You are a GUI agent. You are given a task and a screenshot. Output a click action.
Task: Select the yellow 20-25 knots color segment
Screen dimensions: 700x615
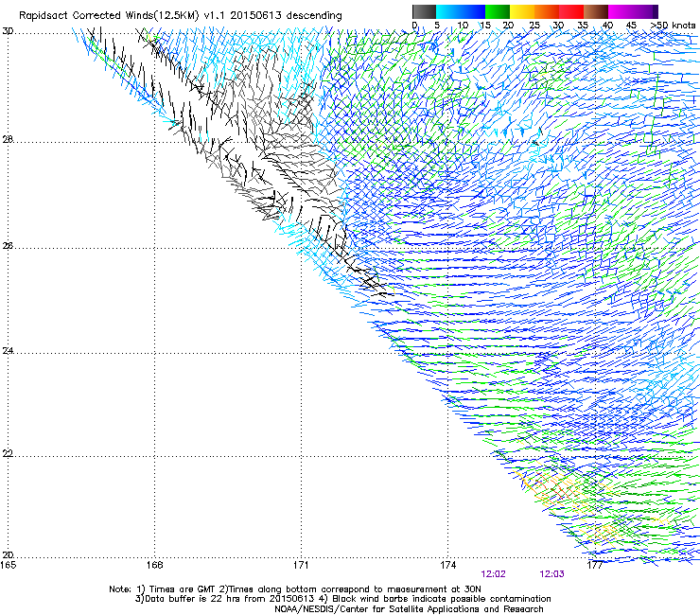click(522, 11)
